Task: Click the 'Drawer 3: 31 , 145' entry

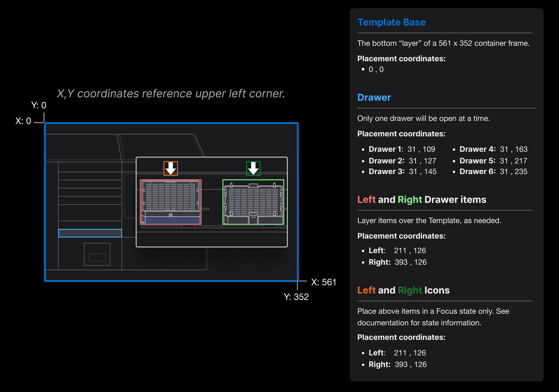Action: (403, 172)
